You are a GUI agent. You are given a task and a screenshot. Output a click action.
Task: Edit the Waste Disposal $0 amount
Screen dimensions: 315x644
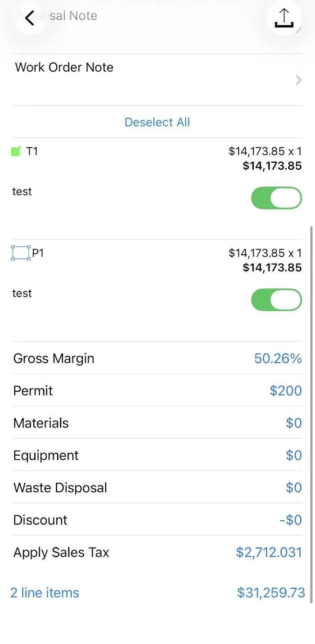click(294, 488)
